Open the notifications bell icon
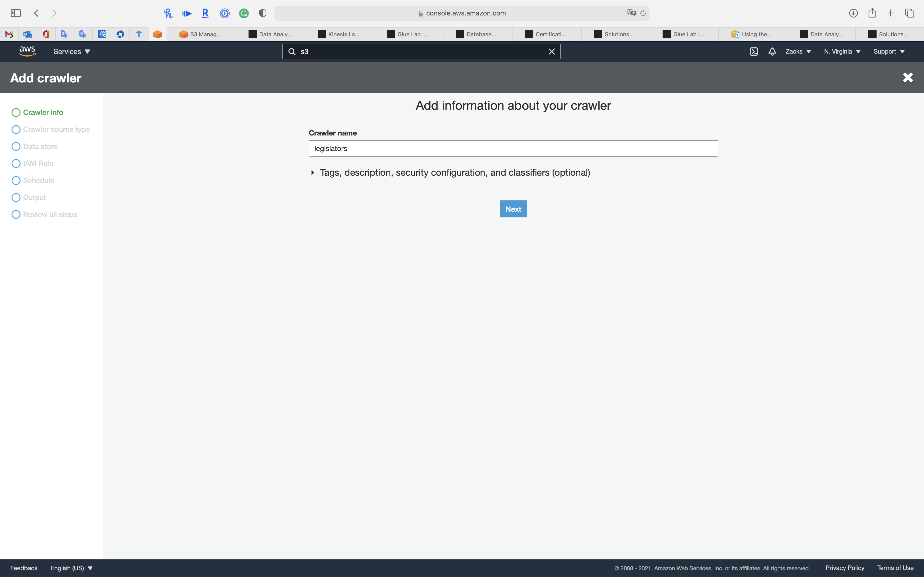 coord(772,52)
